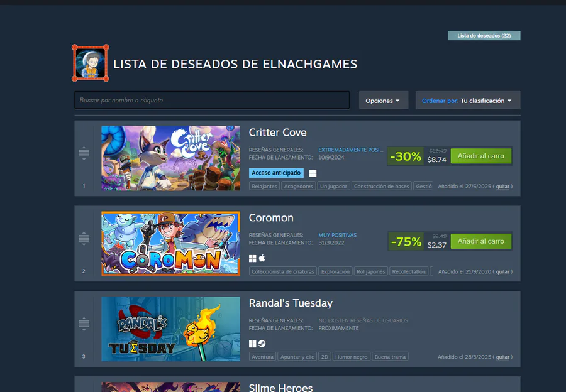
Task: Select the Acceso anticipado badge
Action: pos(276,173)
